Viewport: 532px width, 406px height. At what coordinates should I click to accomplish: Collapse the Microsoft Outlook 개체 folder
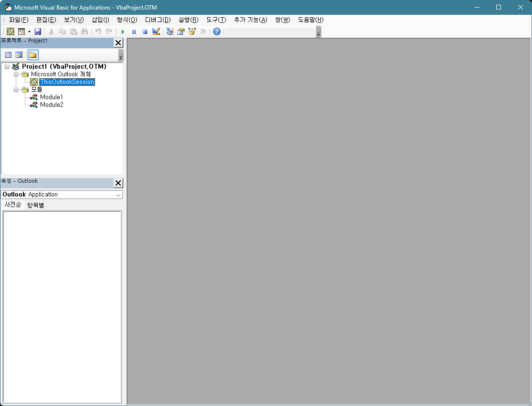pos(16,74)
